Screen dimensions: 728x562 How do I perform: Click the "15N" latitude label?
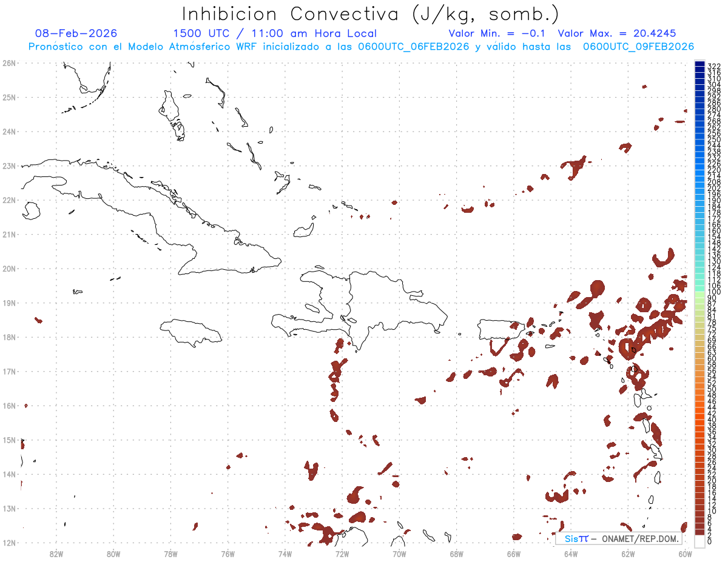[x=8, y=440]
